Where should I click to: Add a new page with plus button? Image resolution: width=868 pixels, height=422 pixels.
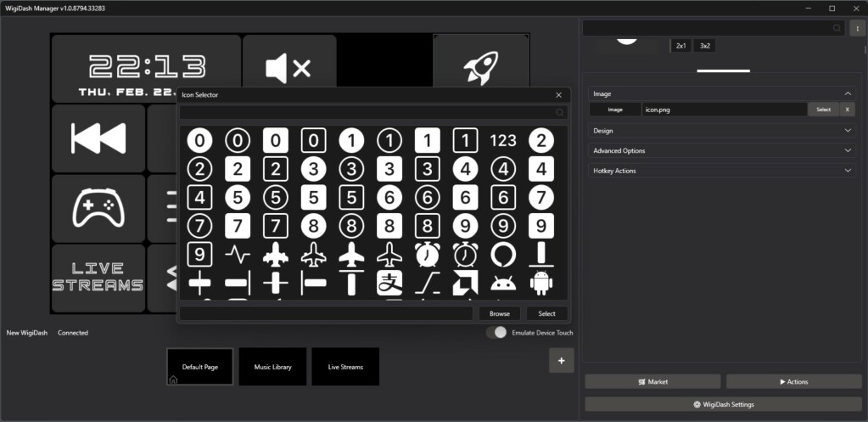point(561,360)
